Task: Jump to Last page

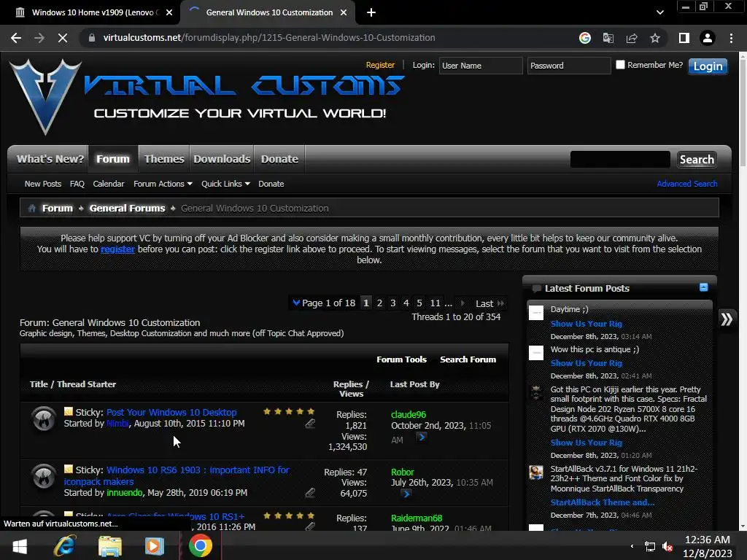Action: click(489, 303)
